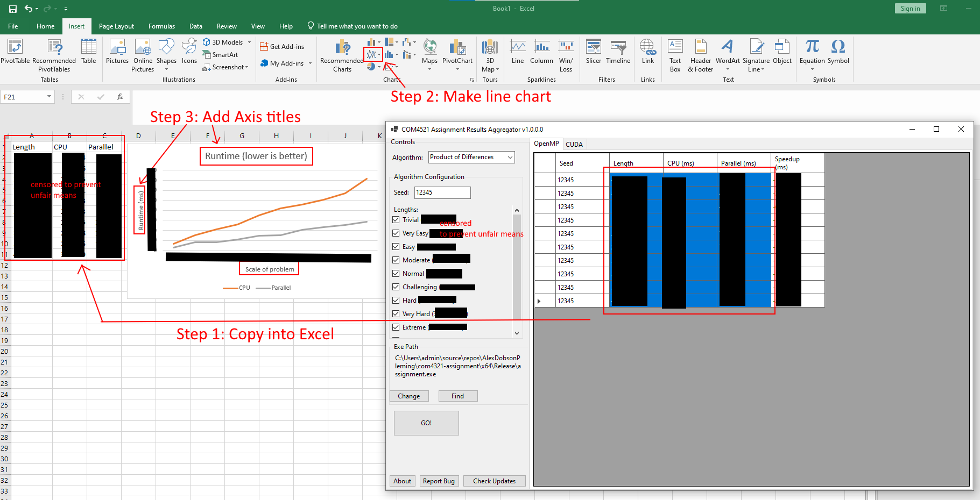Click into the Seed input field
The image size is (980, 500).
coord(442,192)
